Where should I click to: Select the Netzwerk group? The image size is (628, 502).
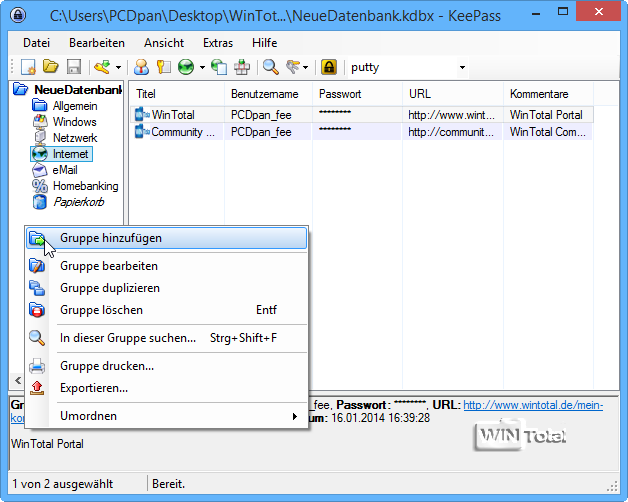pos(75,138)
